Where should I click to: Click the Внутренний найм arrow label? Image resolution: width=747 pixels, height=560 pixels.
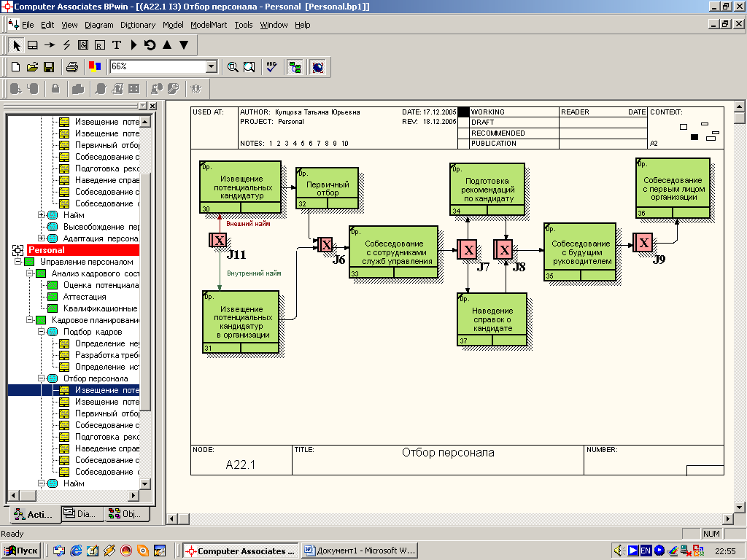tap(254, 273)
